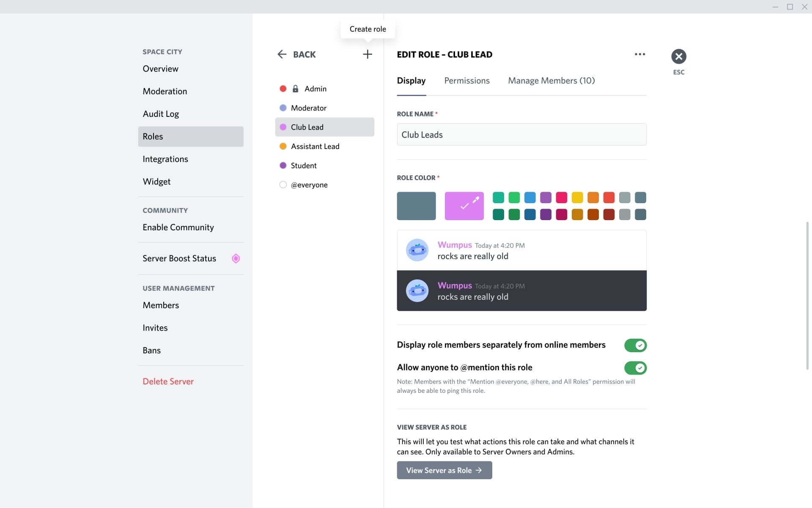Click the boost diamond next to Server Boost Status

(x=236, y=258)
